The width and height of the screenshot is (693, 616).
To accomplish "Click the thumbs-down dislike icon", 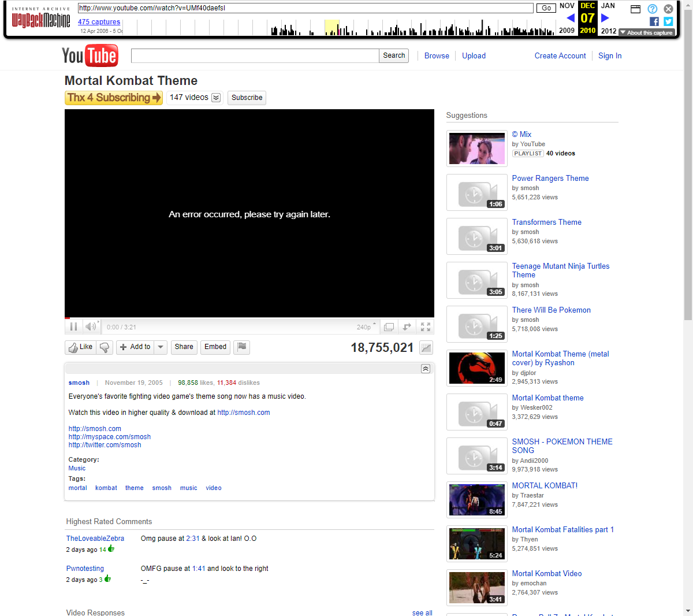I will [x=105, y=347].
